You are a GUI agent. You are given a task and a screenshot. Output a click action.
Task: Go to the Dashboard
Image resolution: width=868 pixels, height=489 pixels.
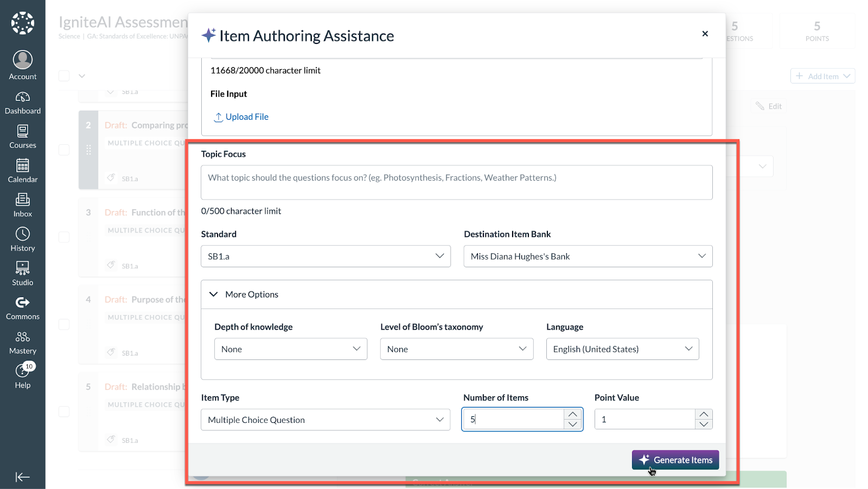[x=23, y=103]
